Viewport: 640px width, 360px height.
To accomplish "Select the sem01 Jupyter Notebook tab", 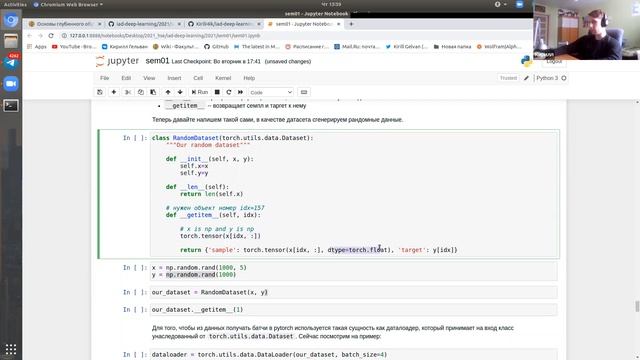I will (x=304, y=24).
